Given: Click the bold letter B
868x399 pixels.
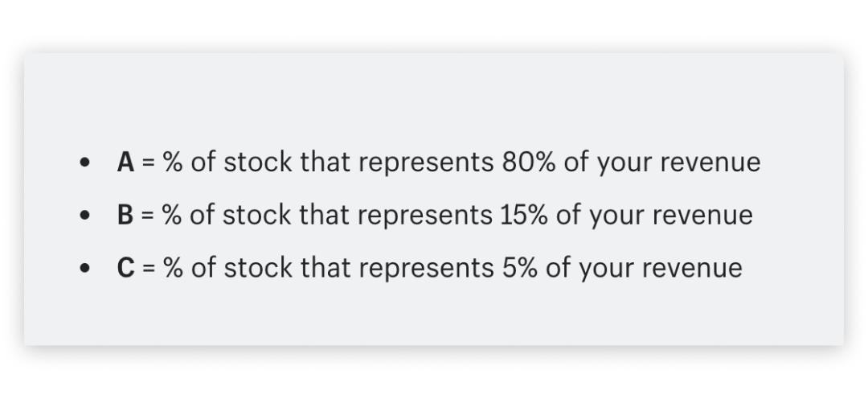Looking at the screenshot, I should click(125, 215).
